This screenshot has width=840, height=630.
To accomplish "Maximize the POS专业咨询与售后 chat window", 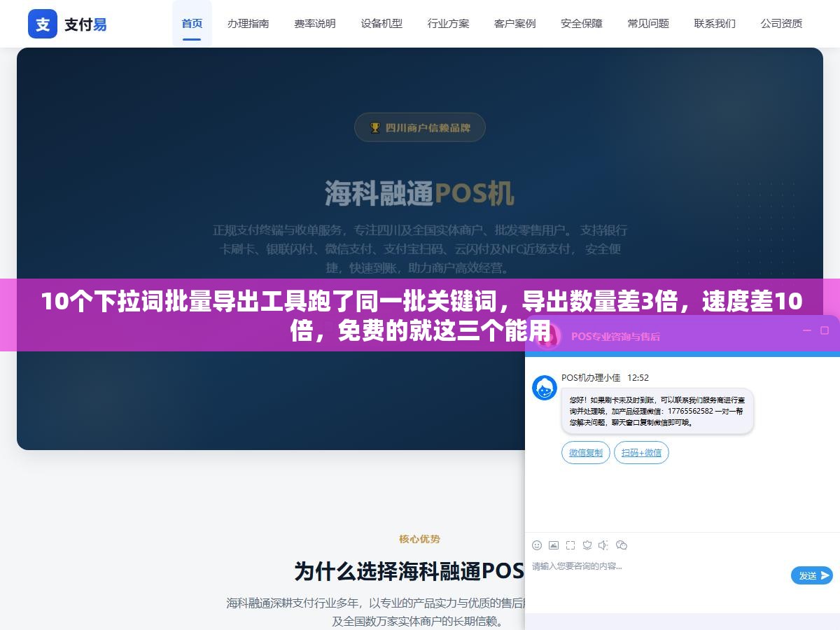I will 826,330.
